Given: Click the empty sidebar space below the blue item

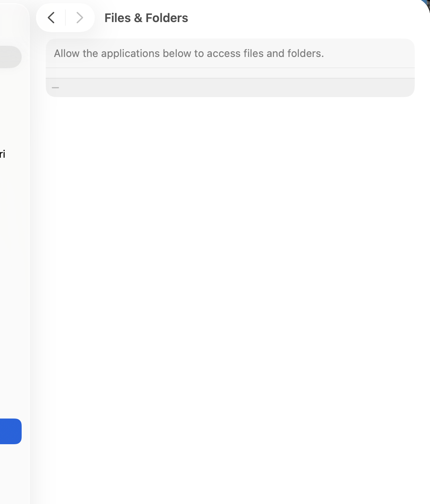Looking at the screenshot, I should tap(14, 474).
